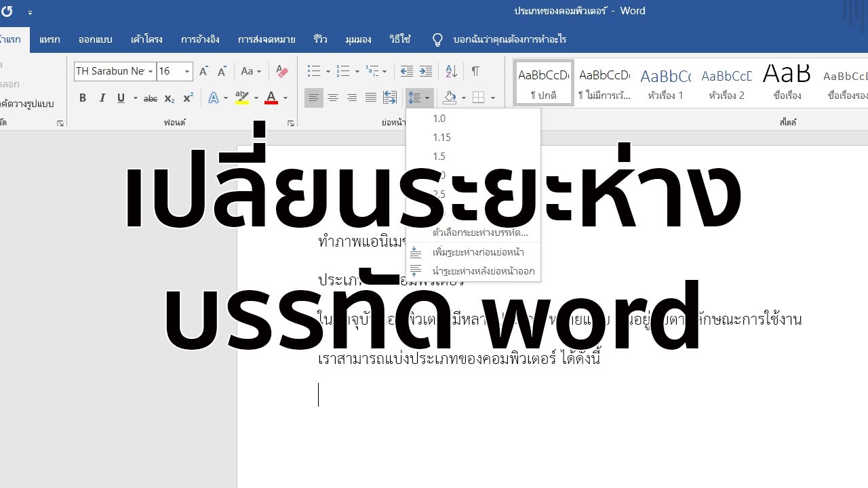Apply the ไม่มีการเว้น (No Spacing) style
The image size is (868, 488).
[604, 83]
